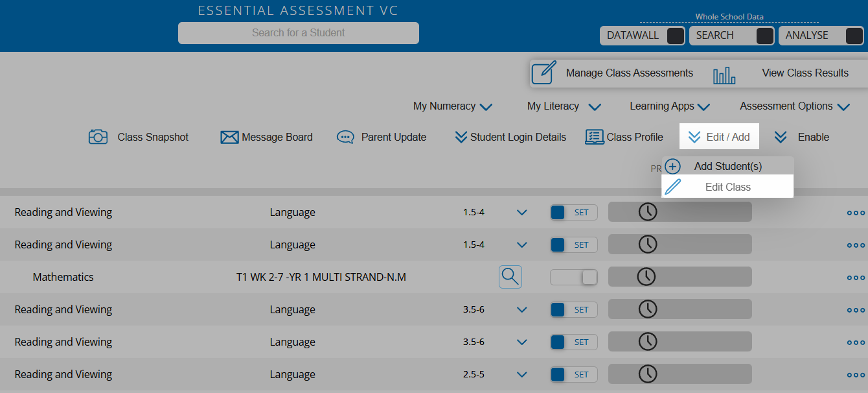The image size is (868, 393).
Task: Toggle SET switch in the first 1.5-4 row
Action: point(574,212)
